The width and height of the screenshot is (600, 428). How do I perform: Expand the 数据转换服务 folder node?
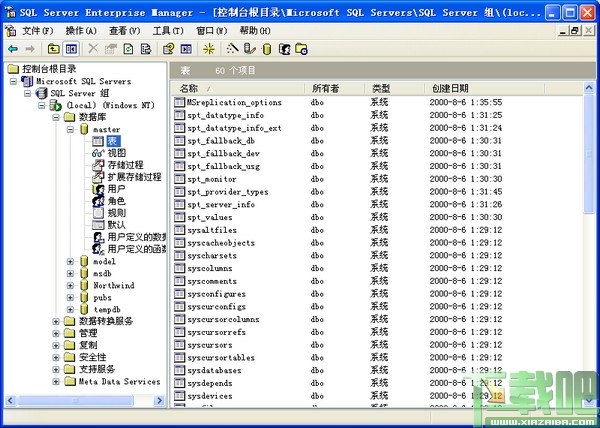56,321
